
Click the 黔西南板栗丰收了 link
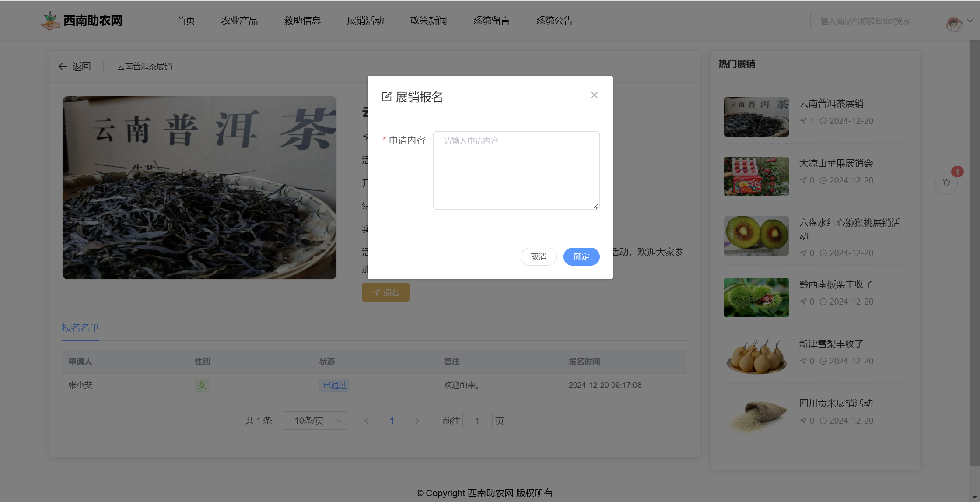click(x=836, y=284)
